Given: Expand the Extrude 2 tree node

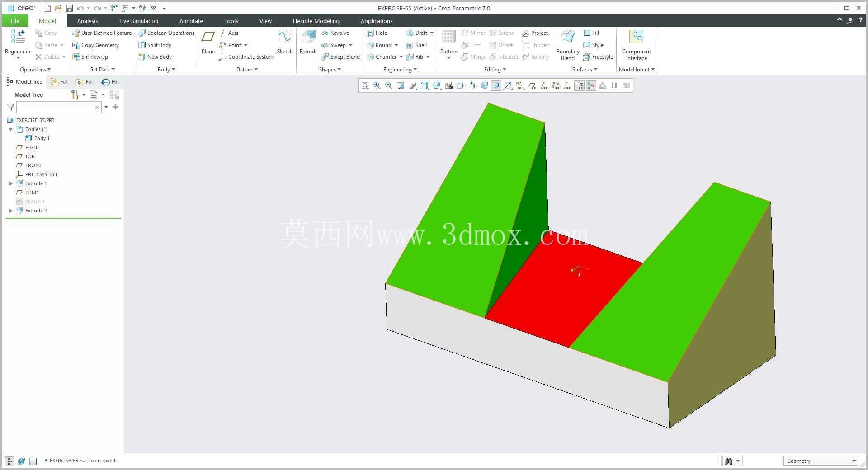Looking at the screenshot, I should (x=11, y=211).
